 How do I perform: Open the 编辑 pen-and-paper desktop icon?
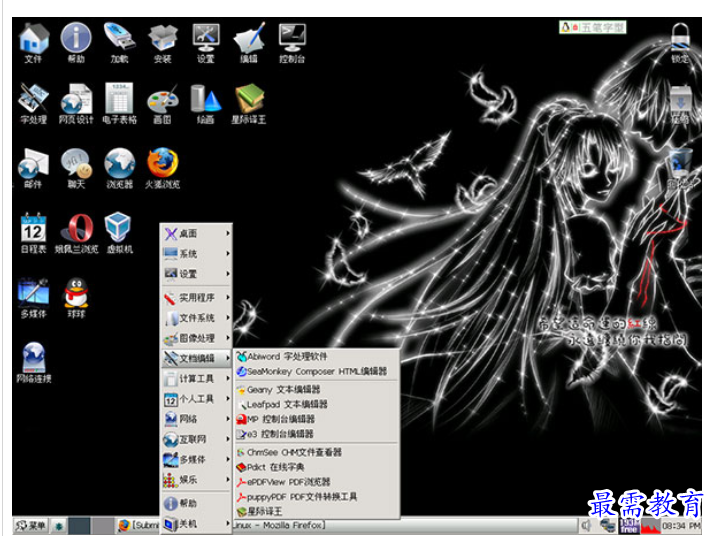point(249,43)
